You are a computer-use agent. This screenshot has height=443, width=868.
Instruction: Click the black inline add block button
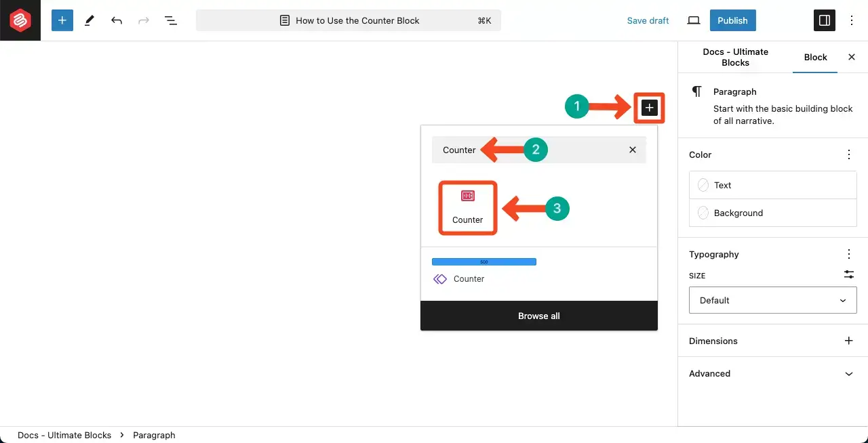pyautogui.click(x=650, y=108)
